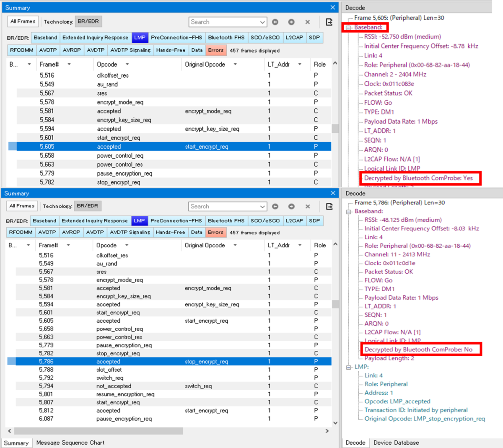This screenshot has width=503, height=448.
Task: Open the Opcode column filter dropdown in upper table
Action: (127, 65)
